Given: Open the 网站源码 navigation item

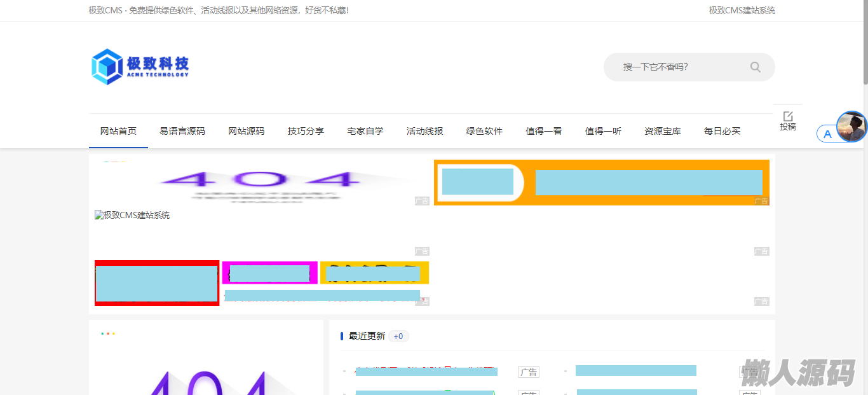Looking at the screenshot, I should point(247,131).
